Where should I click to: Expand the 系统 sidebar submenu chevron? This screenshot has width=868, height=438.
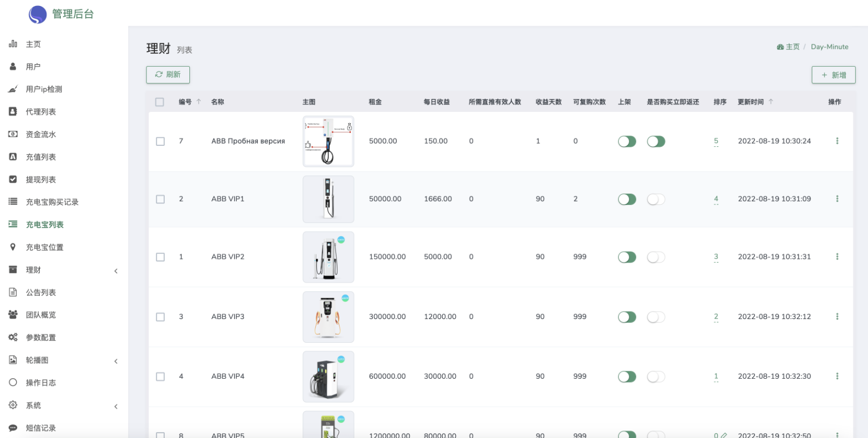[116, 406]
